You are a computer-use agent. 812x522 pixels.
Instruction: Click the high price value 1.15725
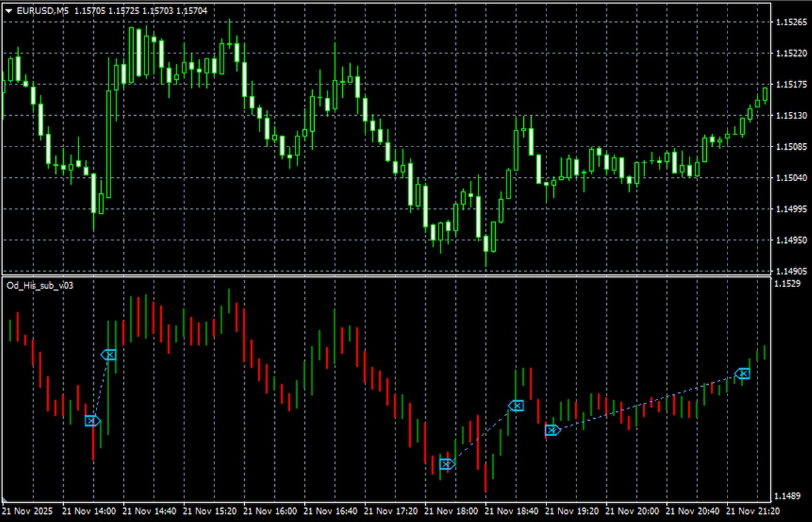click(124, 10)
